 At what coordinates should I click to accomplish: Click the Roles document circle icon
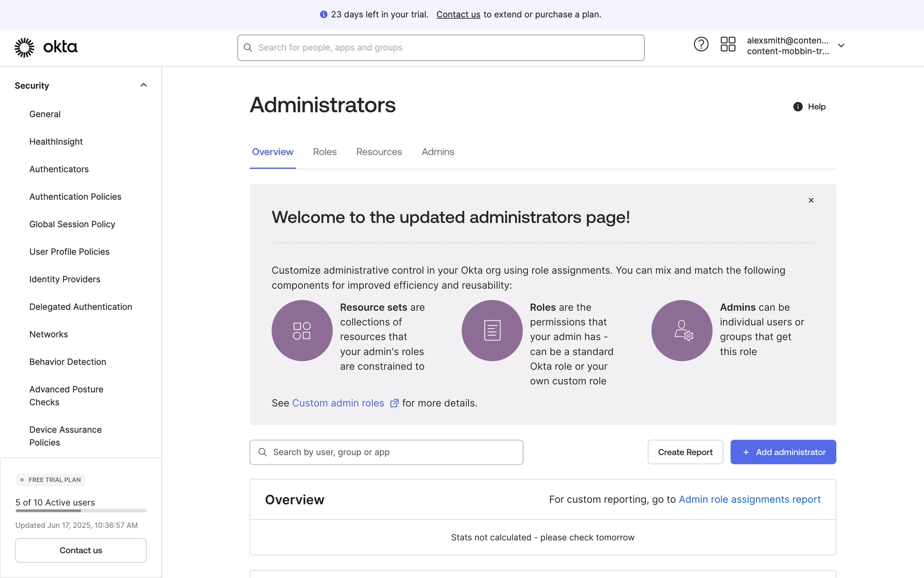(x=492, y=330)
